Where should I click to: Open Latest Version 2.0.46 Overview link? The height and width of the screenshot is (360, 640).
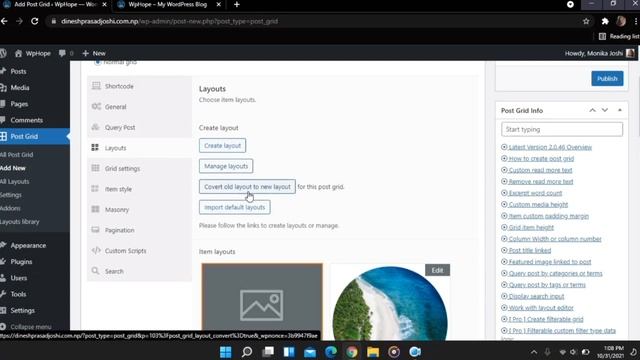tap(550, 147)
